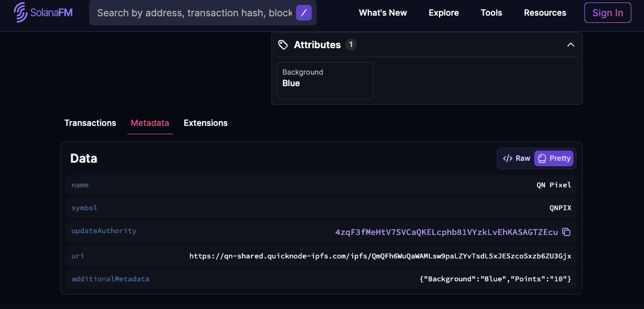644x309 pixels.
Task: Switch to the Transactions tab
Action: 90,123
